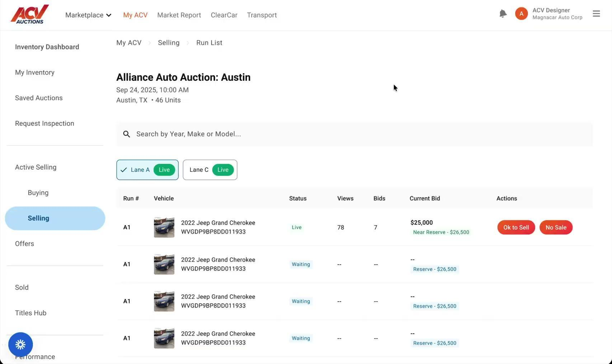This screenshot has height=364, width=612.
Task: Click the ACV Auctions logo
Action: click(29, 14)
